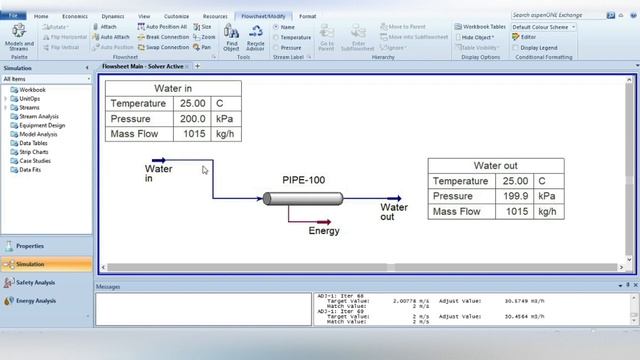Switch to the View ribbon tab
The height and width of the screenshot is (360, 640).
click(x=144, y=16)
